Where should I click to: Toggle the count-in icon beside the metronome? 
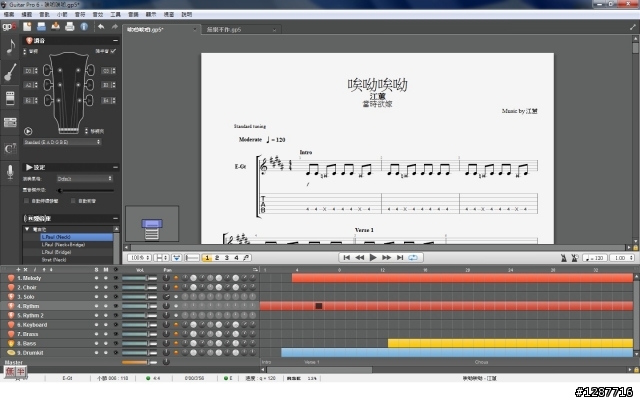pos(575,258)
